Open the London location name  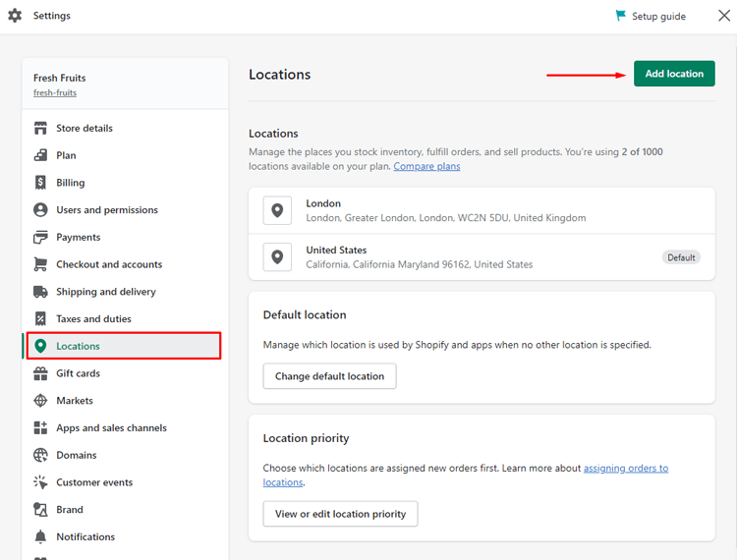(x=323, y=203)
